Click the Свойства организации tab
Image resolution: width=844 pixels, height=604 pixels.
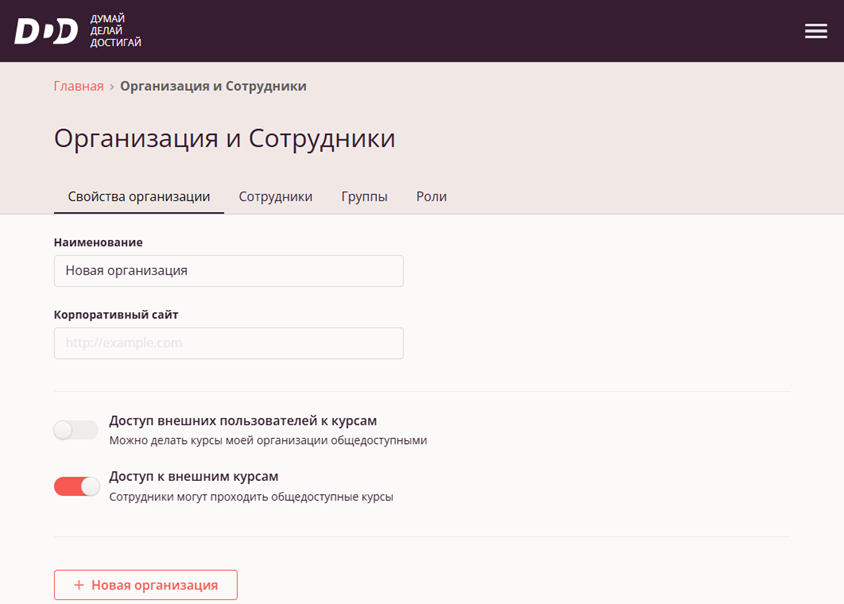tap(139, 197)
